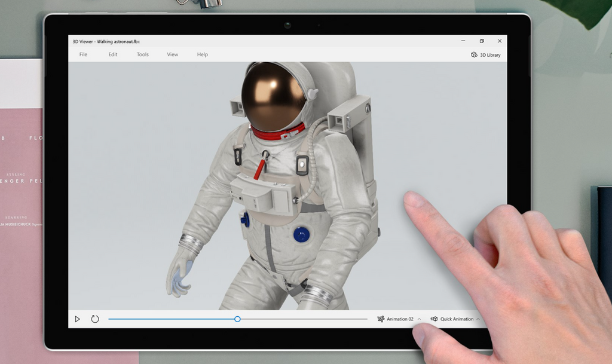Click the loop playback icon
This screenshot has width=612, height=364.
(94, 319)
